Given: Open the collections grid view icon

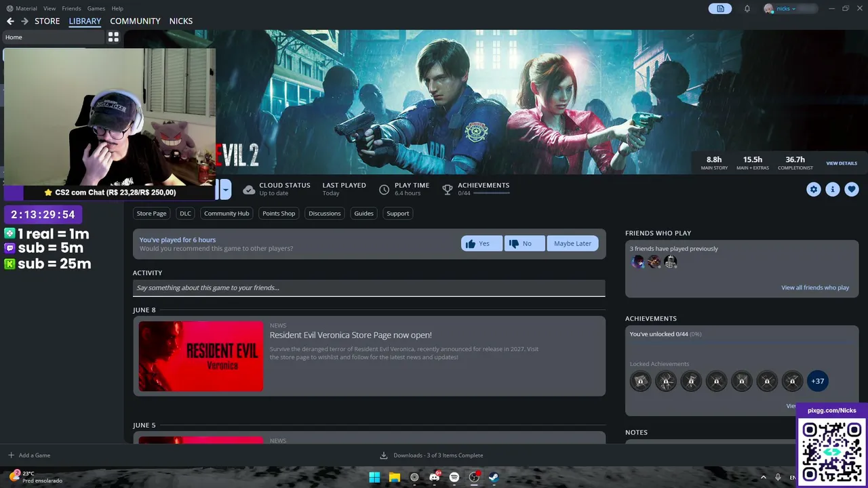Looking at the screenshot, I should click(x=113, y=37).
